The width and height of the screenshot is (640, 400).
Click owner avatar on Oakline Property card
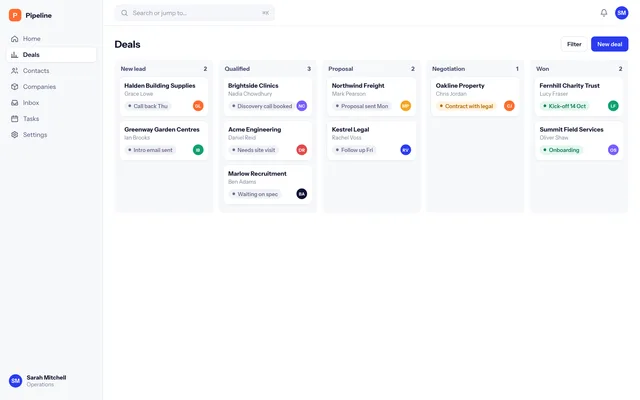point(509,106)
